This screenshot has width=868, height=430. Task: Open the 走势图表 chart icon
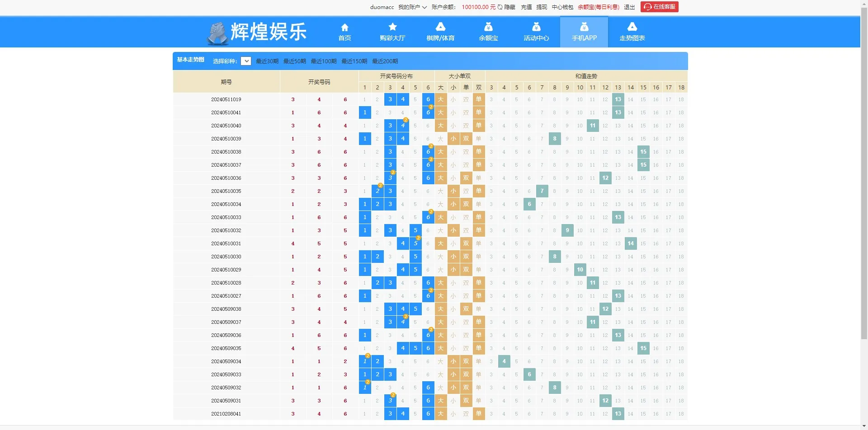(632, 27)
